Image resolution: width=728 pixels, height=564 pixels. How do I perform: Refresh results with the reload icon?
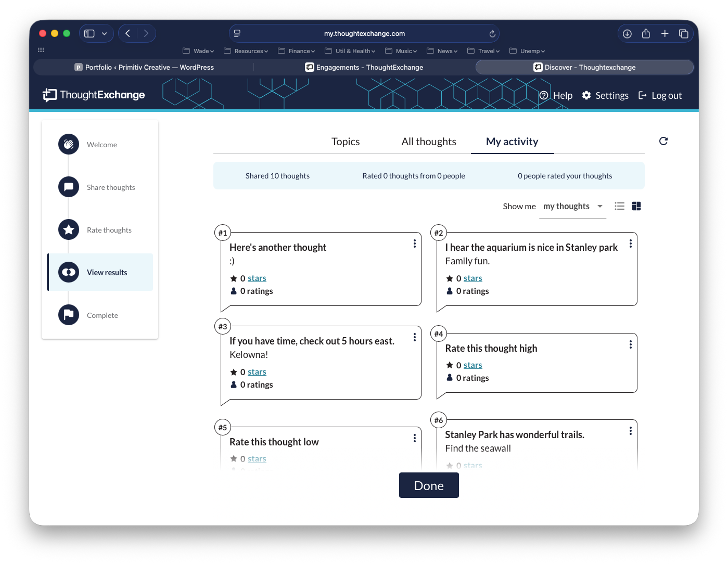click(x=663, y=141)
